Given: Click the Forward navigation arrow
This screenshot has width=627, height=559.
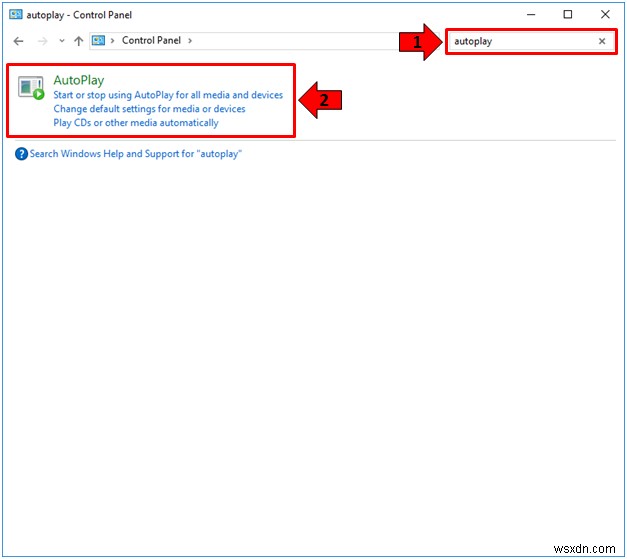Looking at the screenshot, I should [42, 41].
